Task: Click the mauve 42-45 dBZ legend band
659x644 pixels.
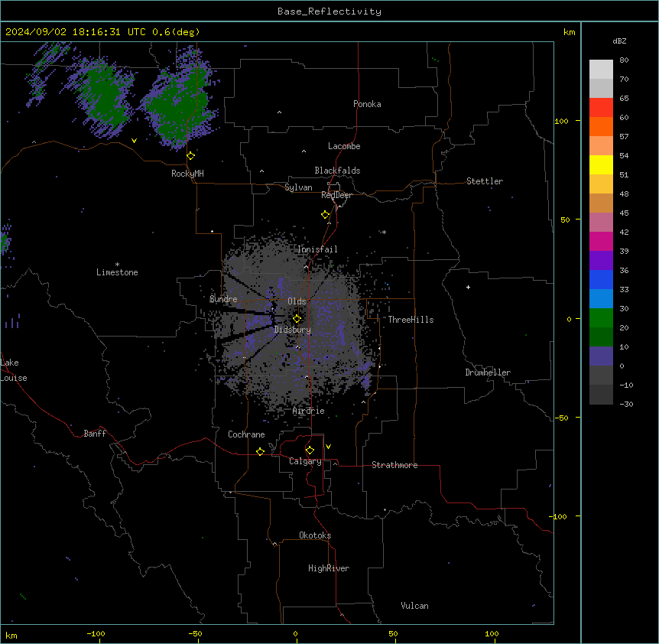Action: [601, 223]
